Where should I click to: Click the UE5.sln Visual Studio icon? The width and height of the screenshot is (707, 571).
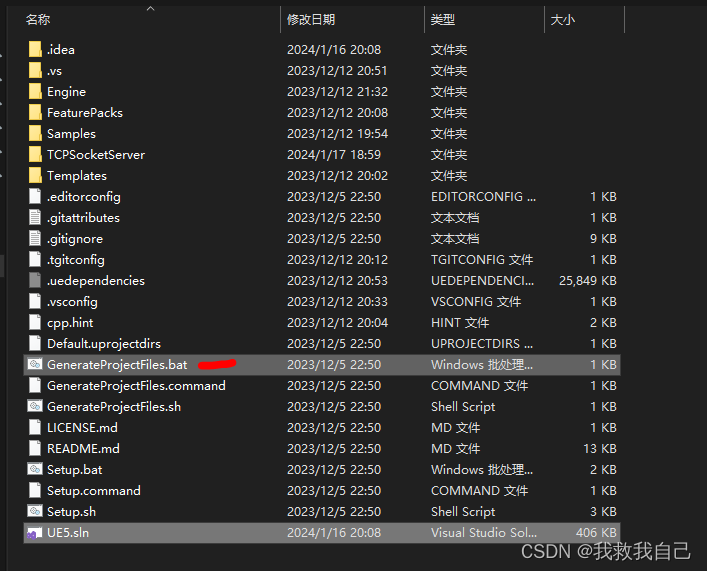pos(35,533)
